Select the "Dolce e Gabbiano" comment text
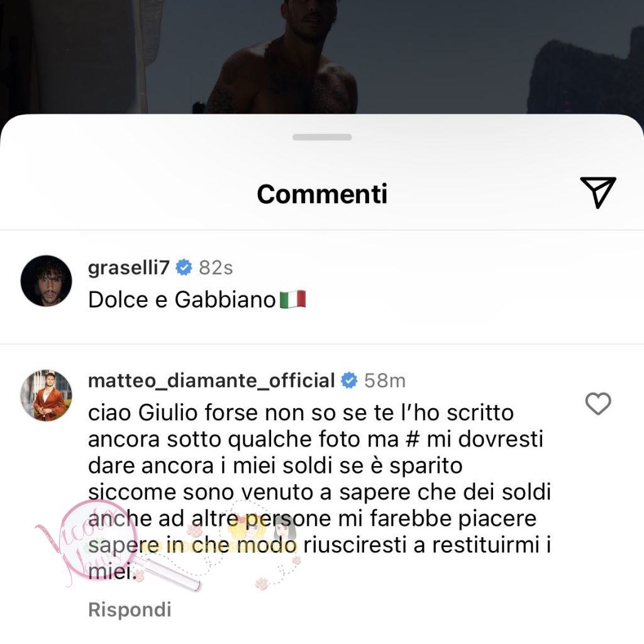The width and height of the screenshot is (644, 644). coord(182,299)
